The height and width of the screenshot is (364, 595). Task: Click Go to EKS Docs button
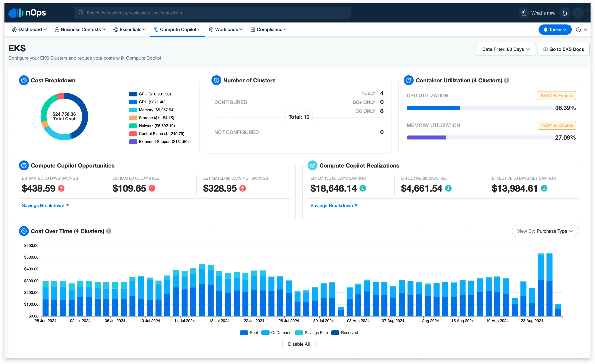coord(563,49)
